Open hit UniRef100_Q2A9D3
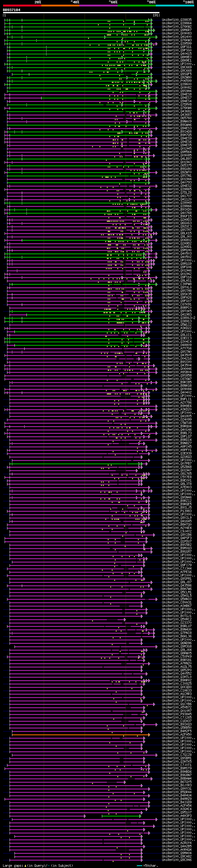Screen dimensions: 197x868 click(177, 220)
